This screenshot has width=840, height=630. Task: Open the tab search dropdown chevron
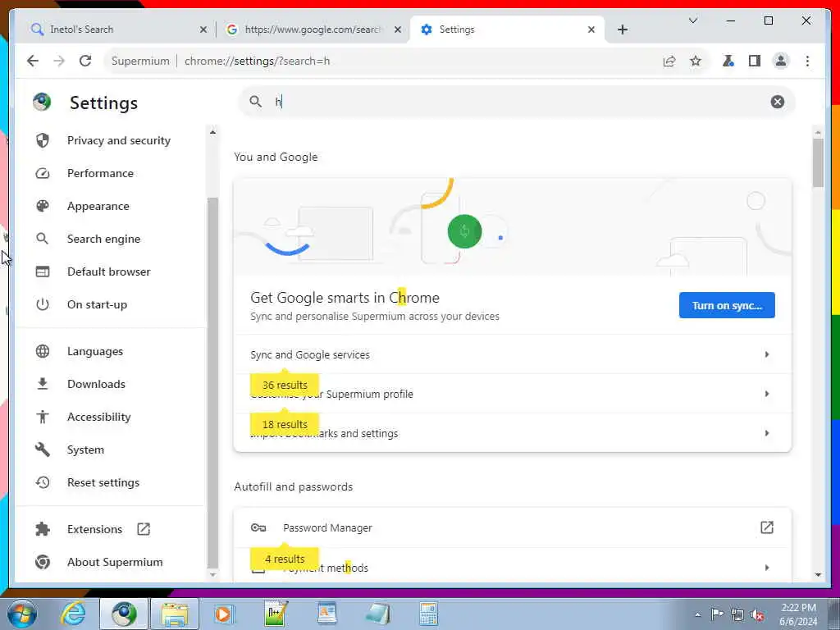(x=692, y=21)
